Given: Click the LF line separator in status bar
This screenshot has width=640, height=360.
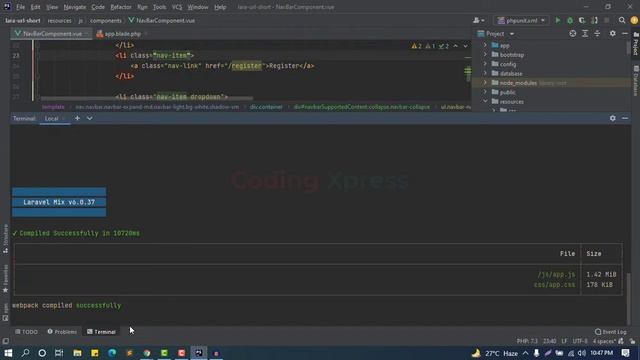Looking at the screenshot, I should click(x=564, y=341).
